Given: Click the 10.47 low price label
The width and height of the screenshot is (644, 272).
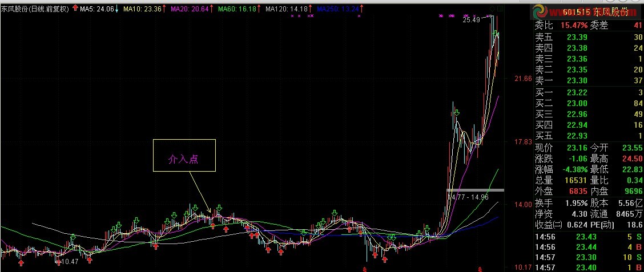Looking at the screenshot, I should tap(70, 261).
